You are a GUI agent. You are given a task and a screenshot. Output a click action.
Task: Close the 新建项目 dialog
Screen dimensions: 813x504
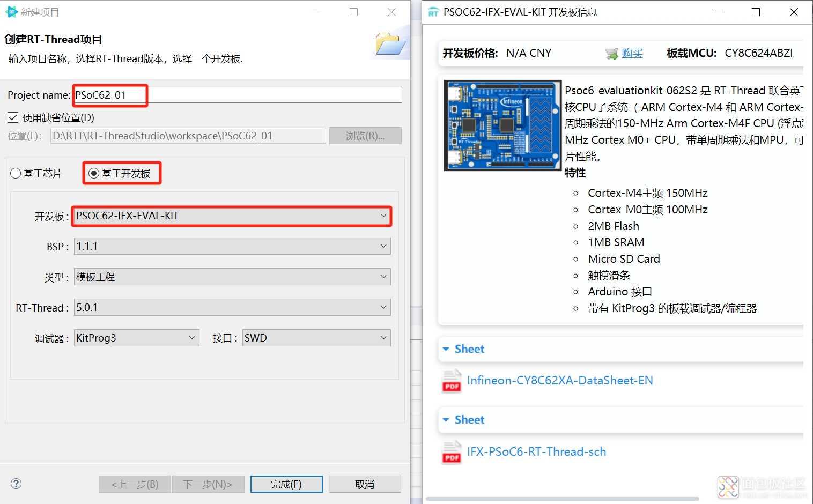click(x=392, y=12)
